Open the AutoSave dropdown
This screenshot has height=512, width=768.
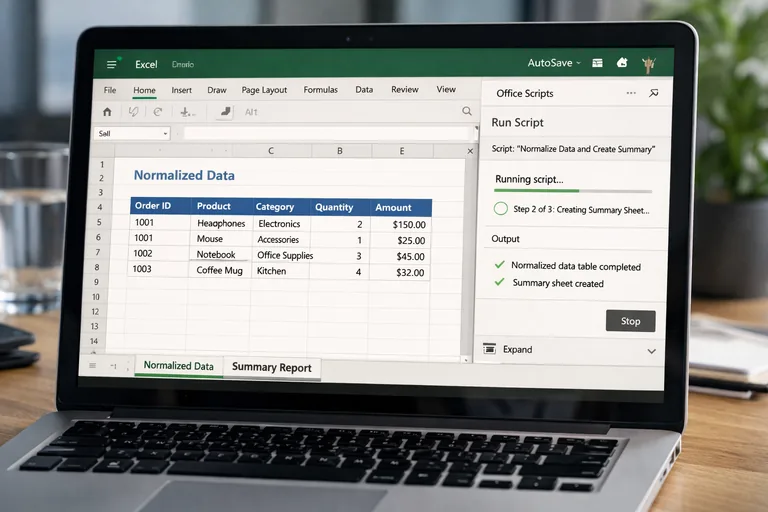coord(554,63)
